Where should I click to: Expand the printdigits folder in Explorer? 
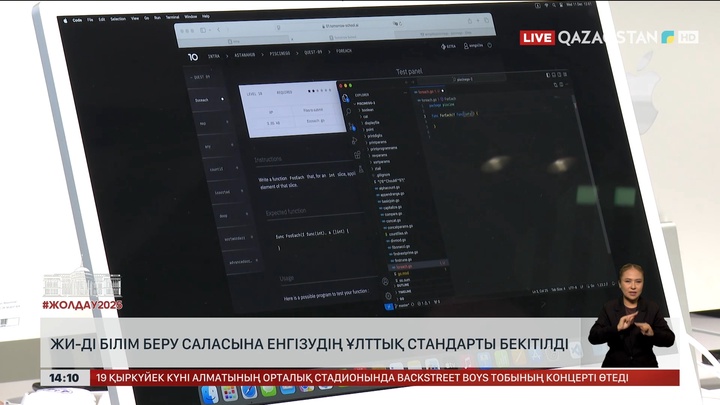tap(374, 135)
